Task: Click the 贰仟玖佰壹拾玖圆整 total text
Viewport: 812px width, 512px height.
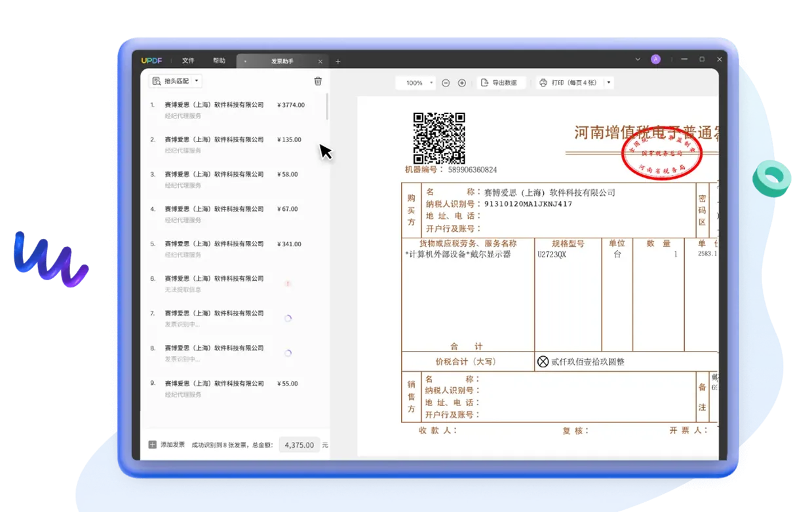Action: (x=588, y=361)
